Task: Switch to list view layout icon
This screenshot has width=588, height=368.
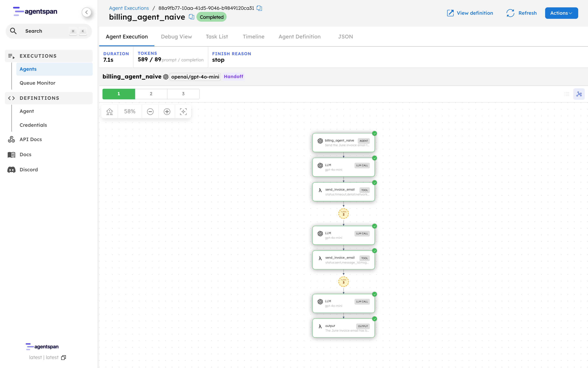Action: 567,94
